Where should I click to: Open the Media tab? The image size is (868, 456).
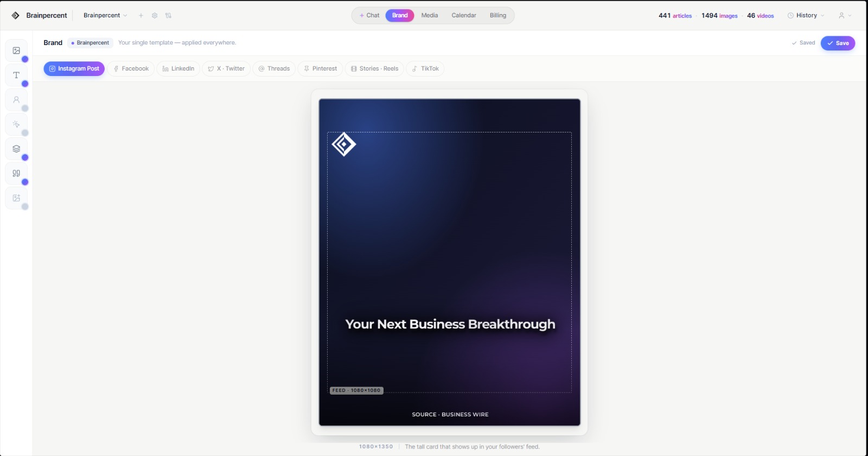pos(430,15)
